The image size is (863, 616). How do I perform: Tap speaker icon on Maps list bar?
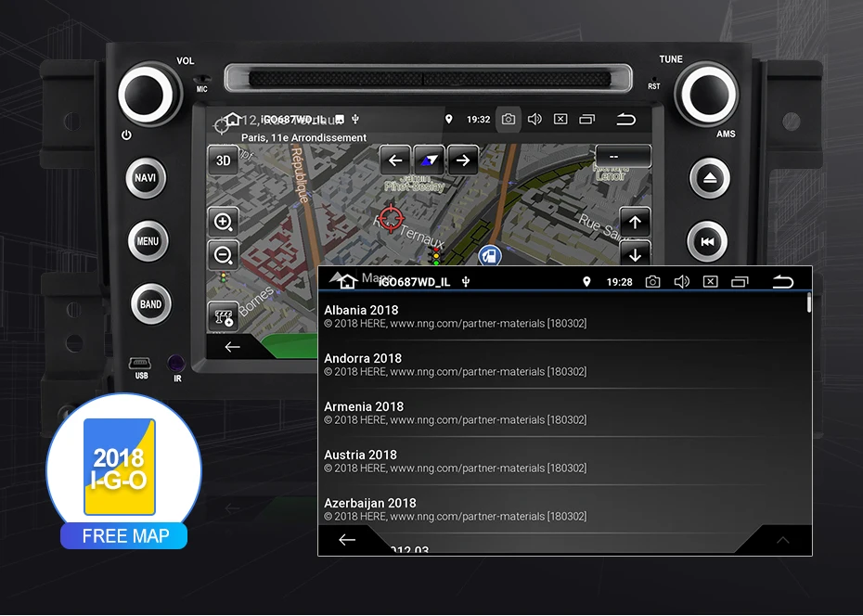tap(681, 282)
